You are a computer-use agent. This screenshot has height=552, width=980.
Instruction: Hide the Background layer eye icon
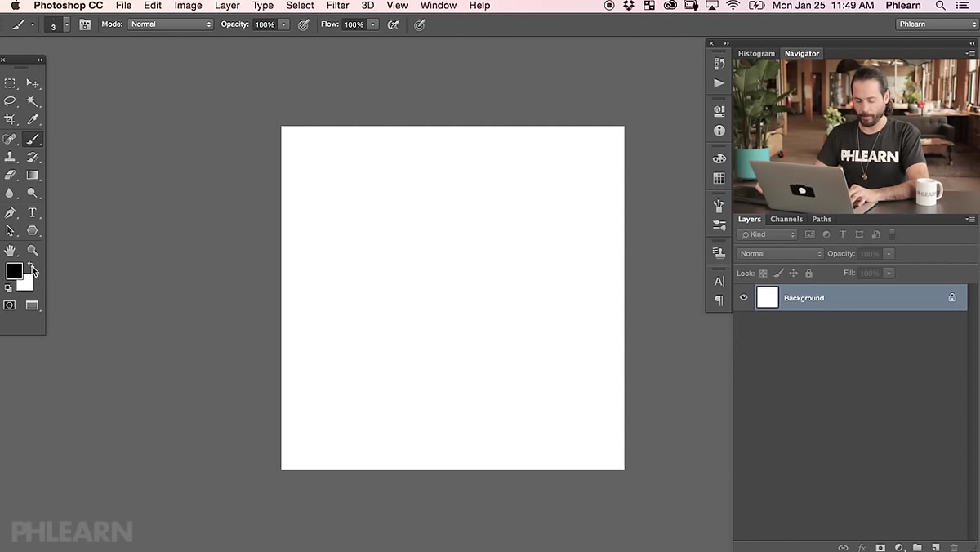point(743,298)
